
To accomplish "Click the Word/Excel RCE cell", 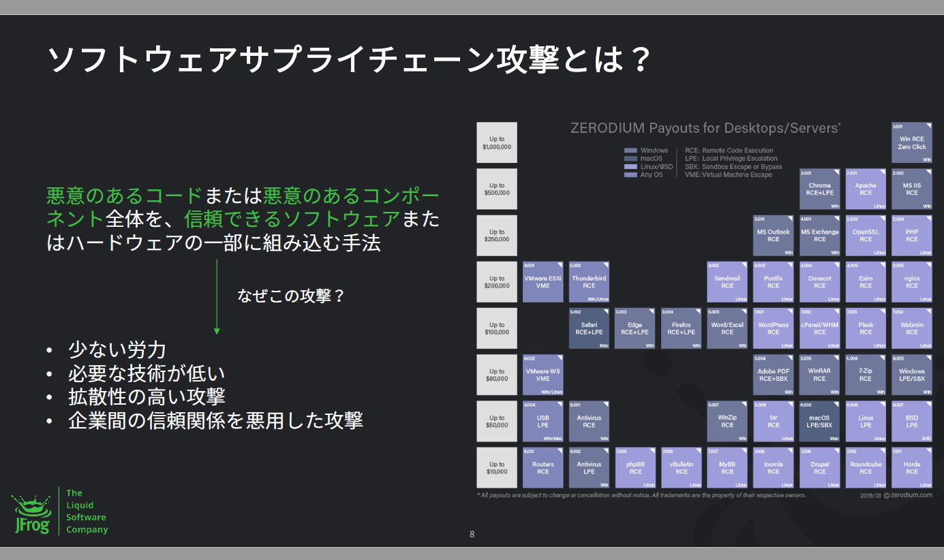I will click(727, 328).
